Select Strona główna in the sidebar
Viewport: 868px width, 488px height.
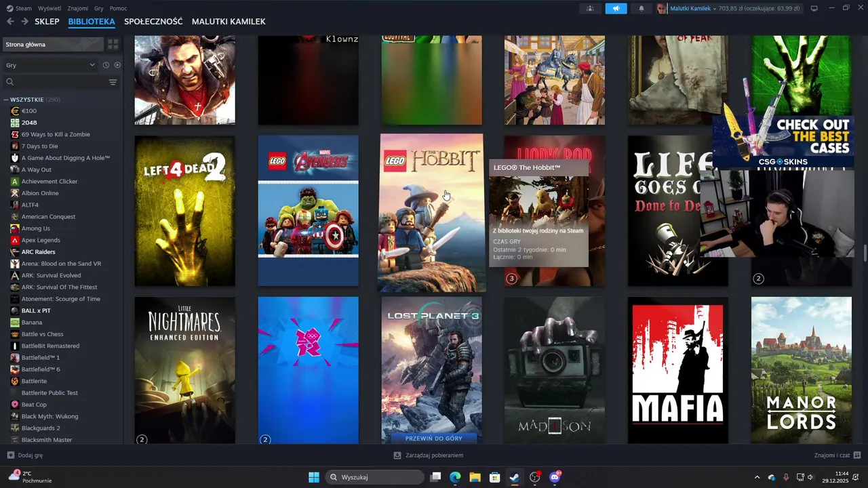53,44
